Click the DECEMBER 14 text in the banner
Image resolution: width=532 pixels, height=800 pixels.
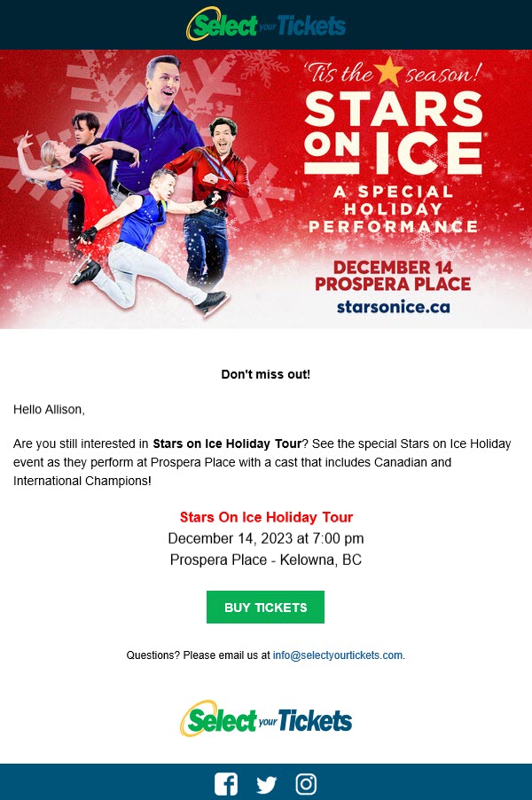(394, 266)
